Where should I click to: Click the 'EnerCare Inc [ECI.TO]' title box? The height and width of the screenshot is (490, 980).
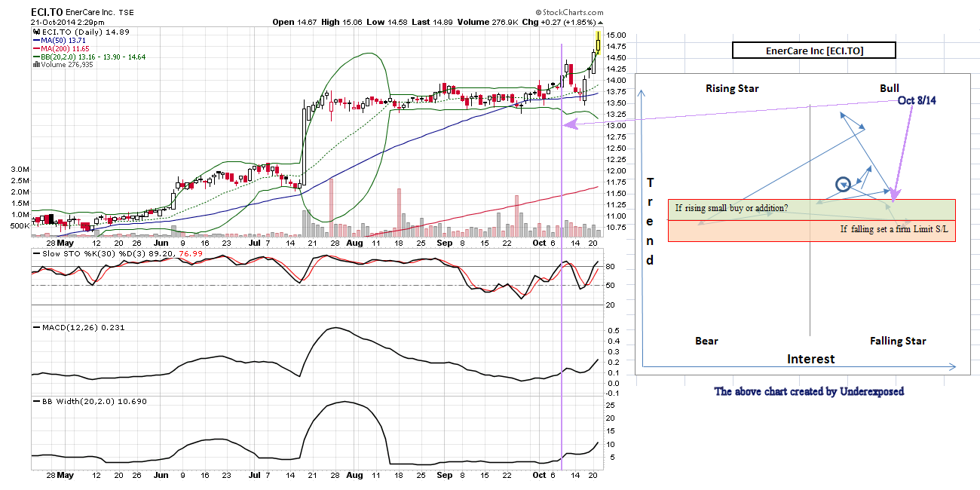click(814, 51)
